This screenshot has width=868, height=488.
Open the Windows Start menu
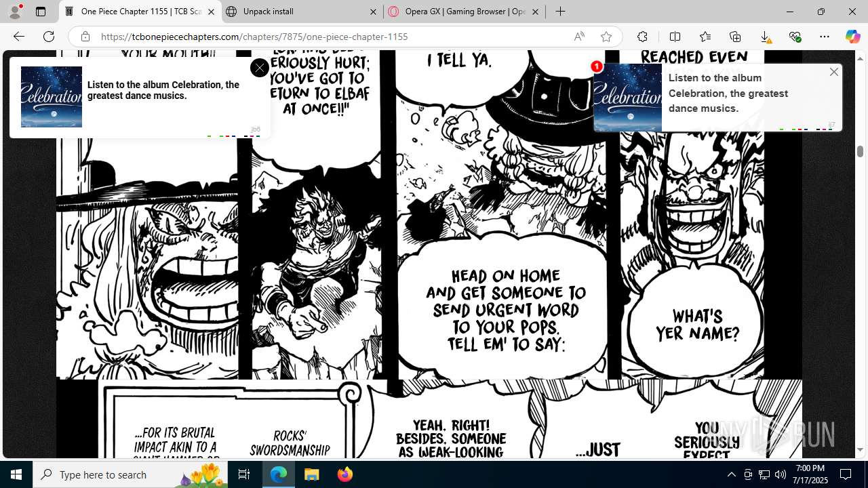click(x=16, y=474)
